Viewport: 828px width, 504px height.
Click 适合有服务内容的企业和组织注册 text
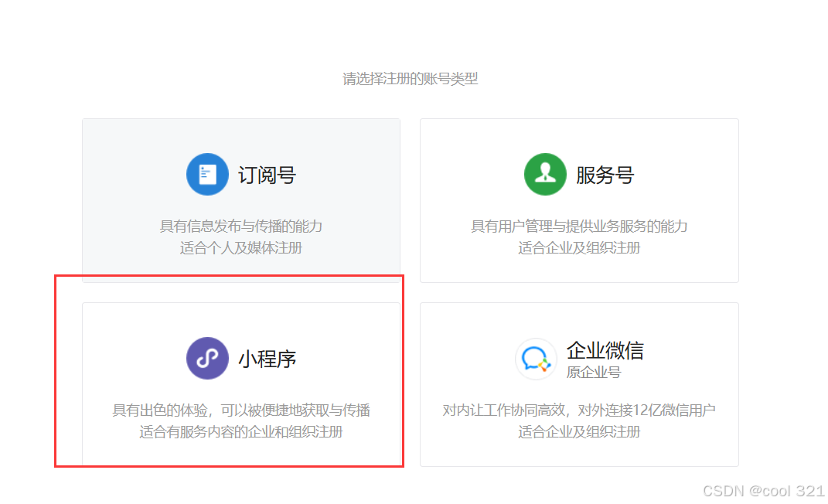[x=240, y=431]
